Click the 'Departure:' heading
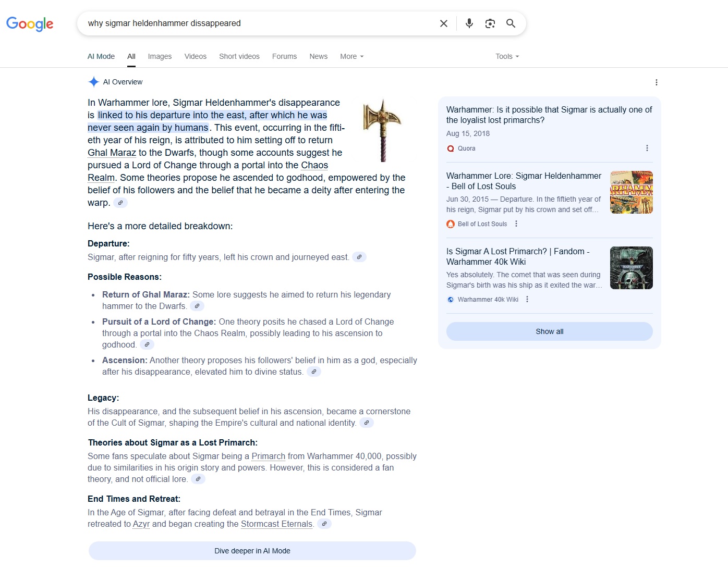728x569 pixels. [108, 243]
